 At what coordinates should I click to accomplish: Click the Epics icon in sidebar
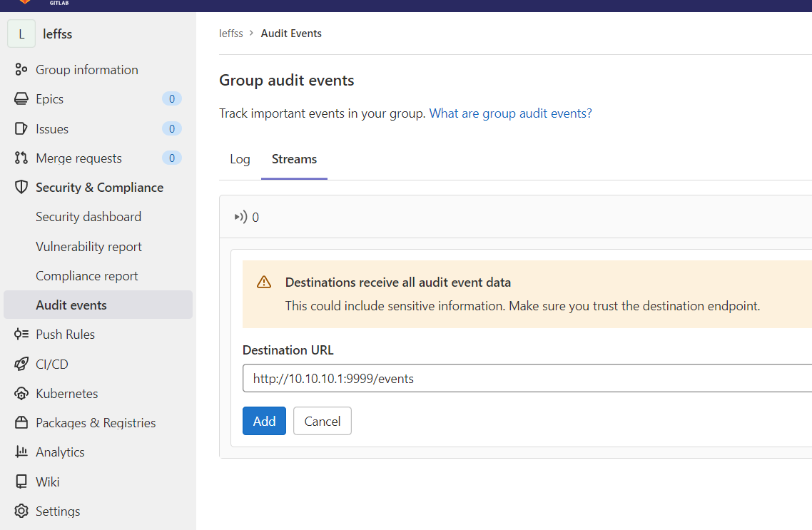point(21,99)
